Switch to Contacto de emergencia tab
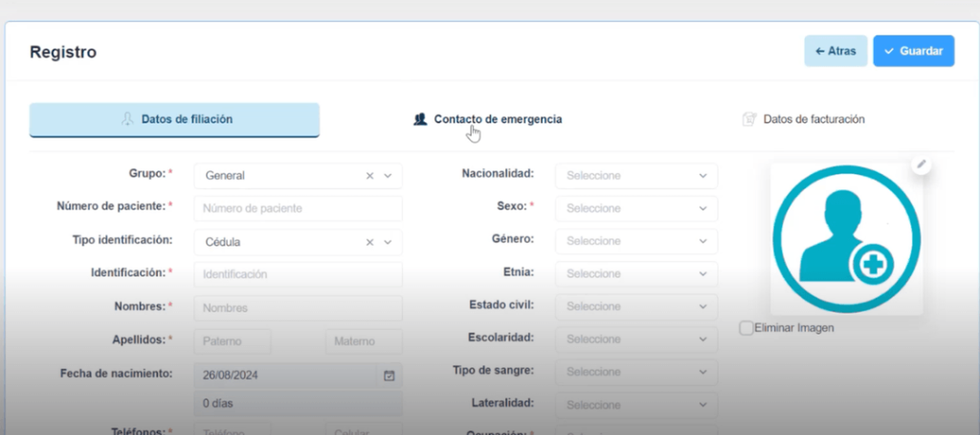Viewport: 980px width, 435px height. pos(497,120)
